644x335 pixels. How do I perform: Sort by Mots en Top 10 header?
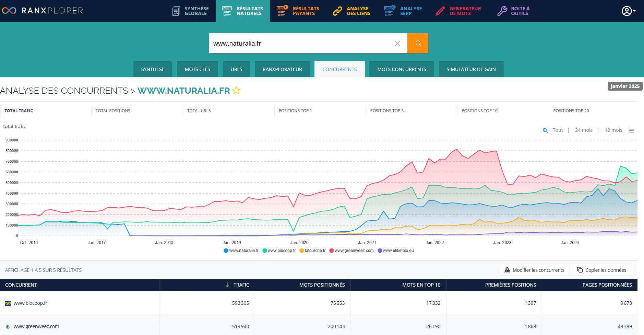(x=398, y=285)
